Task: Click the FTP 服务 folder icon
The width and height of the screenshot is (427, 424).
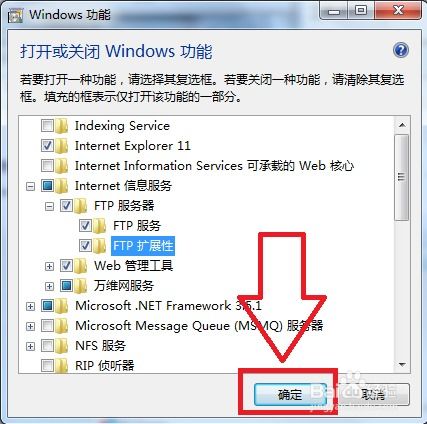Action: pyautogui.click(x=100, y=226)
